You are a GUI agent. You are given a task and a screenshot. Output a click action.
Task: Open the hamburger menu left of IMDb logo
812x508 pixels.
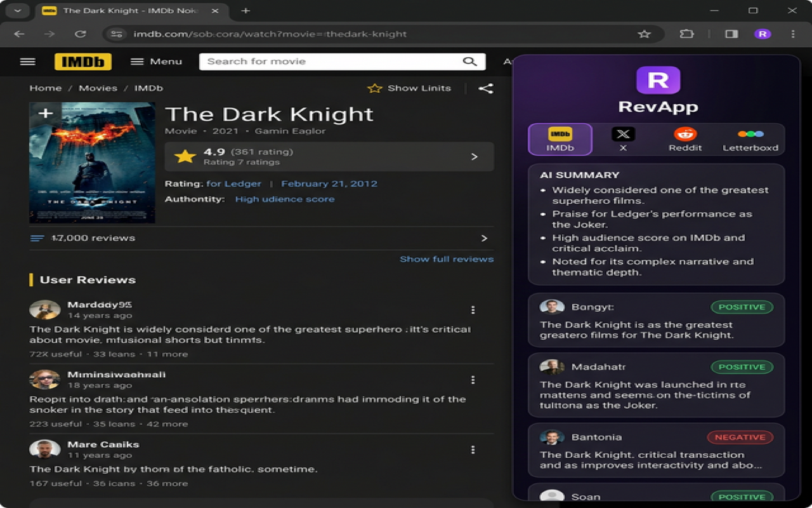point(27,62)
